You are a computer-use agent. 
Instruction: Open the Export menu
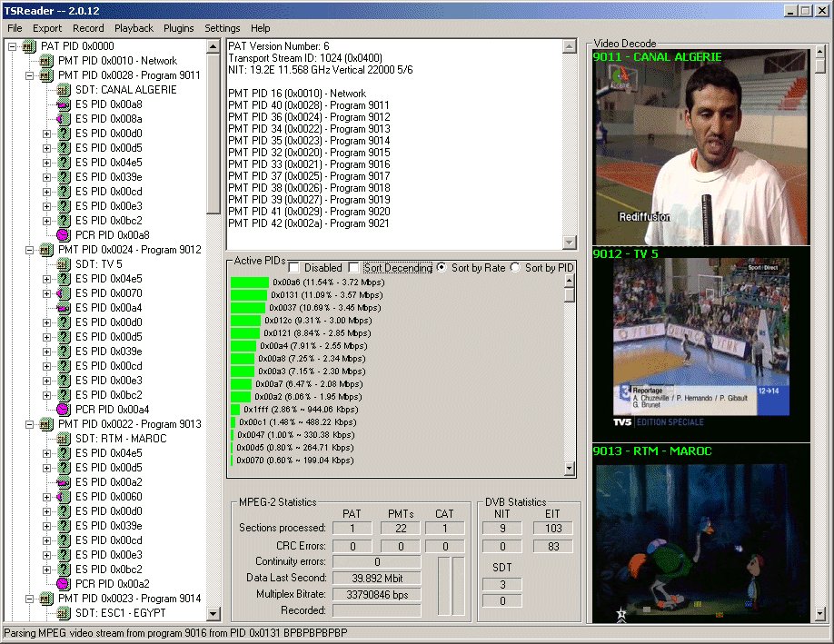tap(47, 28)
